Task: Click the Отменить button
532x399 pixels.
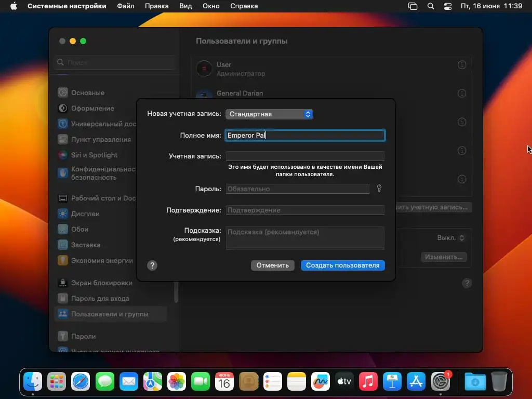Action: pyautogui.click(x=273, y=265)
